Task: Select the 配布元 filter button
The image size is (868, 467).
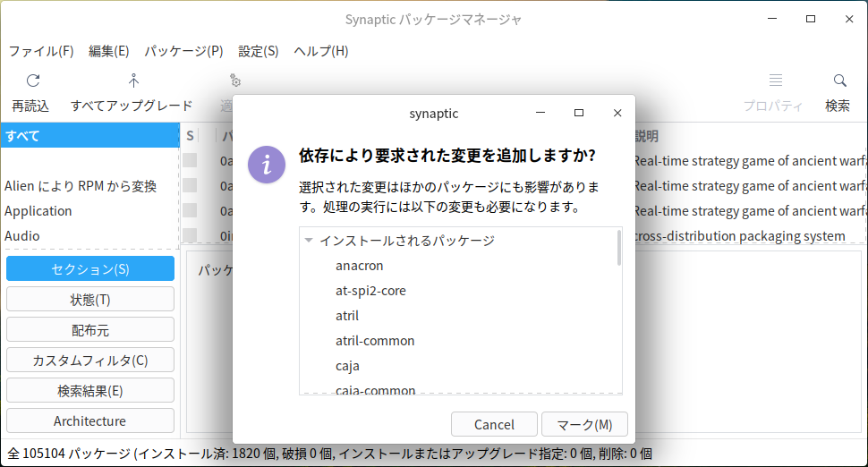Action: click(90, 330)
